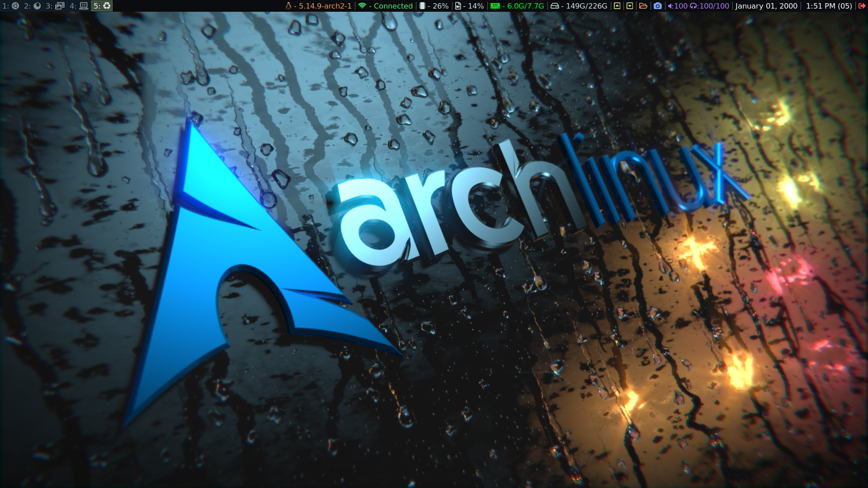
Task: Open workspace 3 file manager icon
Action: pyautogui.click(x=55, y=6)
